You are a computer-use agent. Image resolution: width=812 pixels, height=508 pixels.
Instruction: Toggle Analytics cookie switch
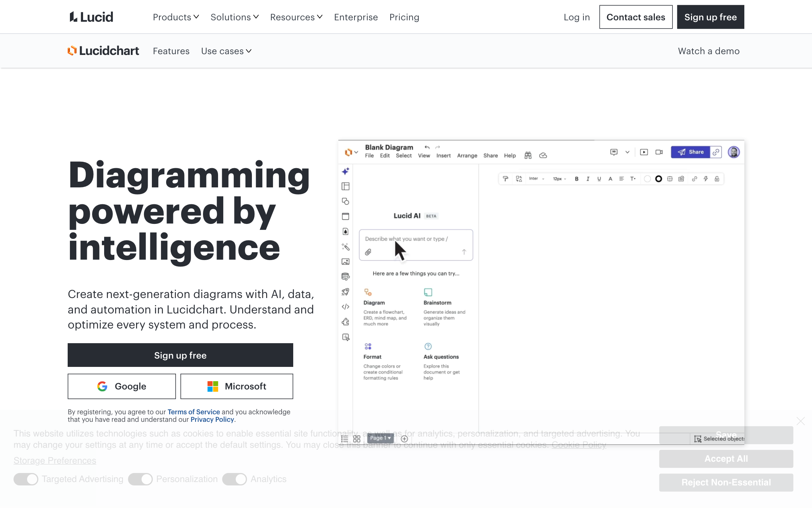click(x=235, y=479)
